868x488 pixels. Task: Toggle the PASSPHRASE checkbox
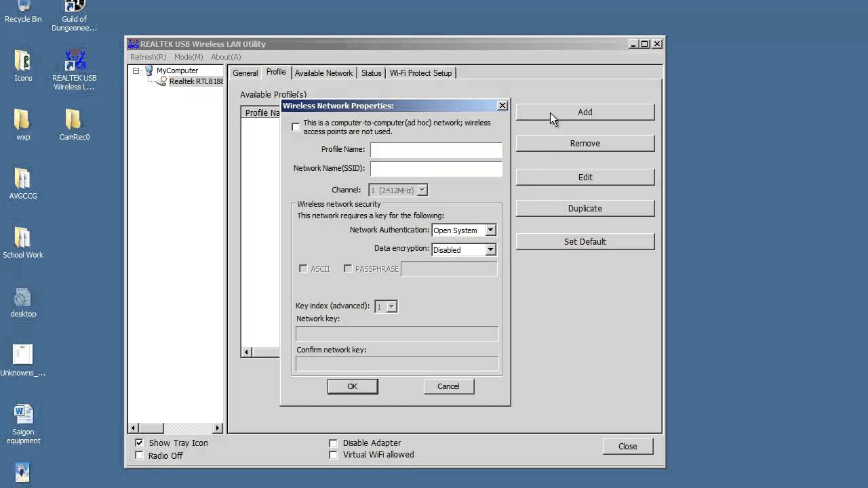[348, 269]
